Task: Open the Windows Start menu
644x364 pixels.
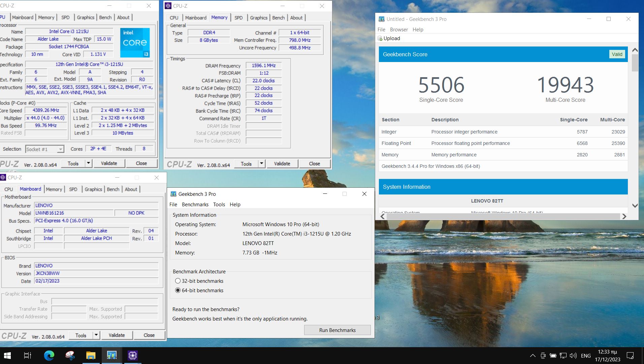Action: coord(7,355)
